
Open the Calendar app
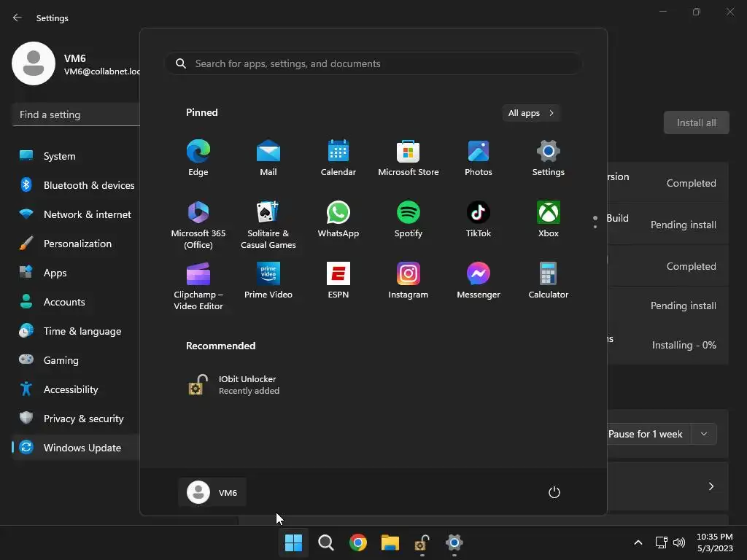[x=338, y=157]
